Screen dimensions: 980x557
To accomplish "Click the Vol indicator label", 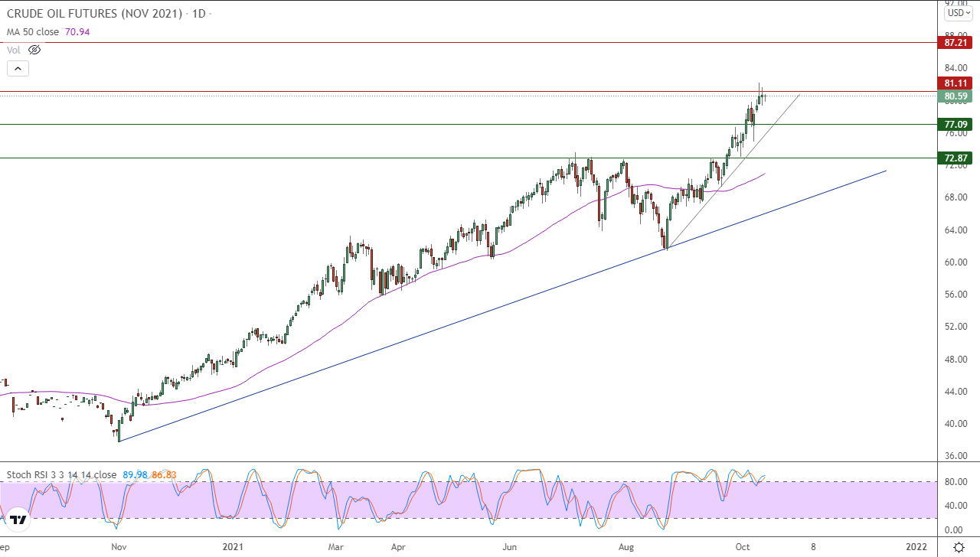I will point(14,50).
